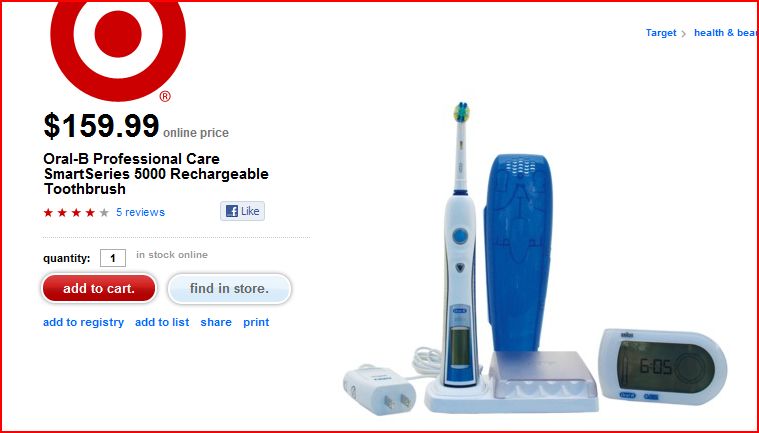Click the blue travel case image
Viewport: 759px width, 433px height.
(518, 253)
